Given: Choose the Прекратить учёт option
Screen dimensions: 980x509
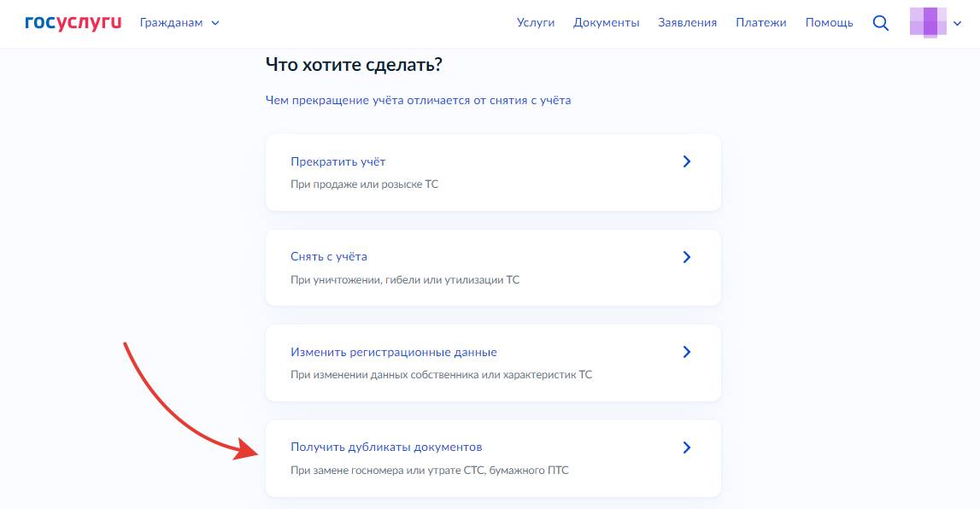Looking at the screenshot, I should [338, 161].
